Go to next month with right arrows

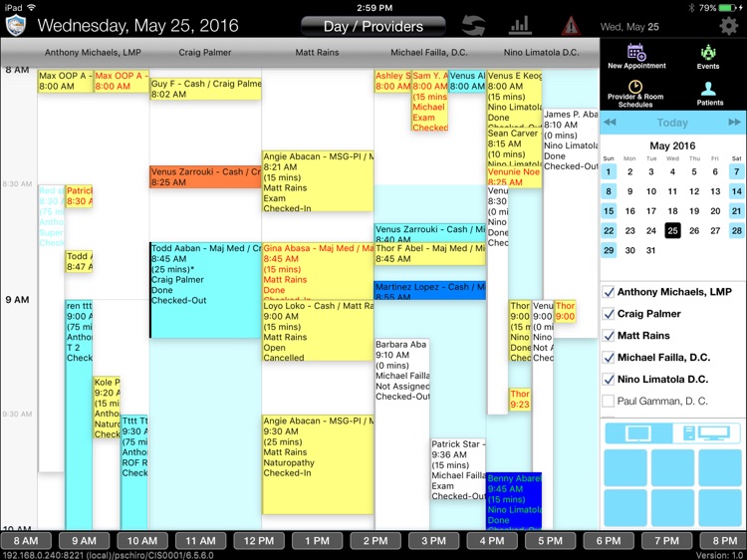coord(734,123)
